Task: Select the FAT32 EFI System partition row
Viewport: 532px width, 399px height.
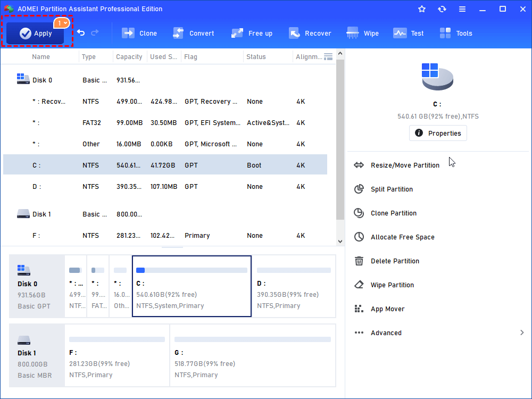Action: (x=165, y=123)
